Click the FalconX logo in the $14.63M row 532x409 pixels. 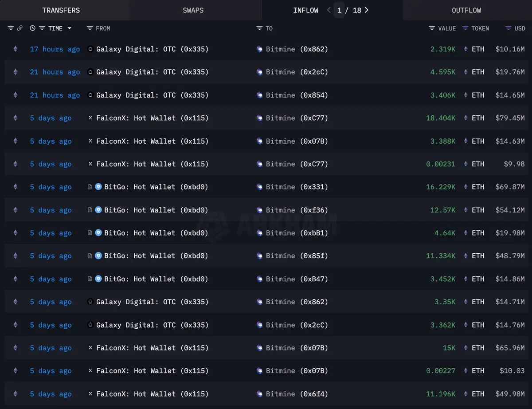[90, 141]
